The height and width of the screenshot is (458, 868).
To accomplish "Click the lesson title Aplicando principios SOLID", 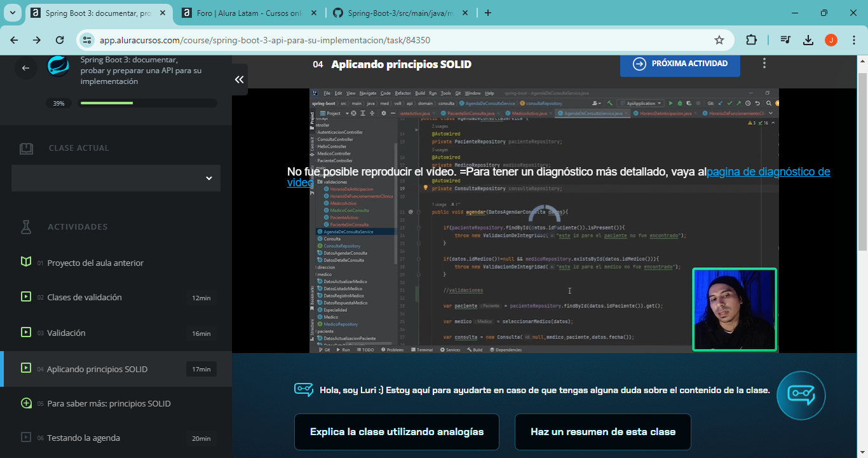I will [401, 64].
